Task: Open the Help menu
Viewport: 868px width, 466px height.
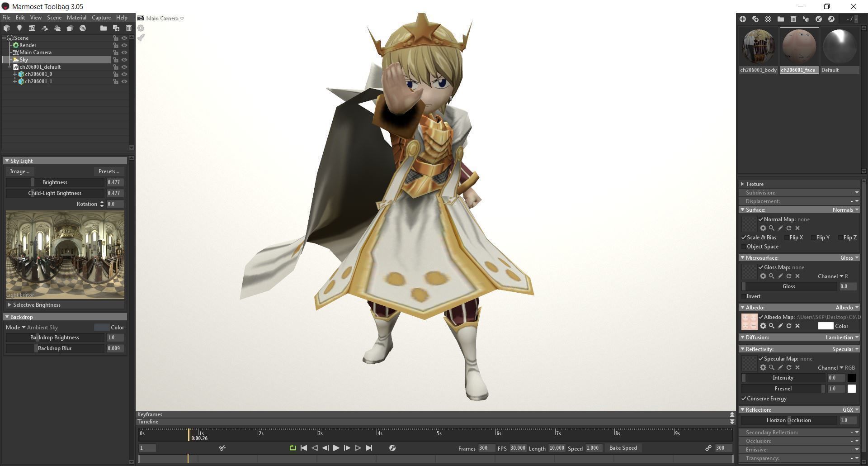Action: 122,18
